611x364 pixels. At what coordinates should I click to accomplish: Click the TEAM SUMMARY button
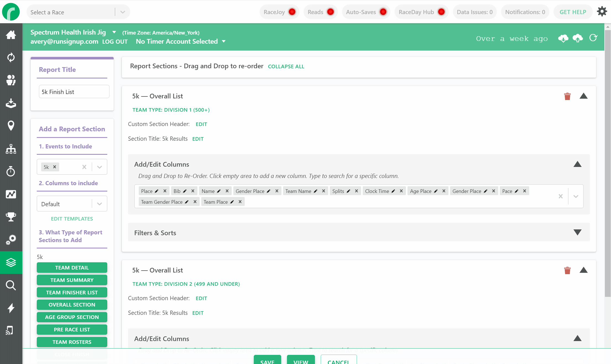(x=72, y=280)
